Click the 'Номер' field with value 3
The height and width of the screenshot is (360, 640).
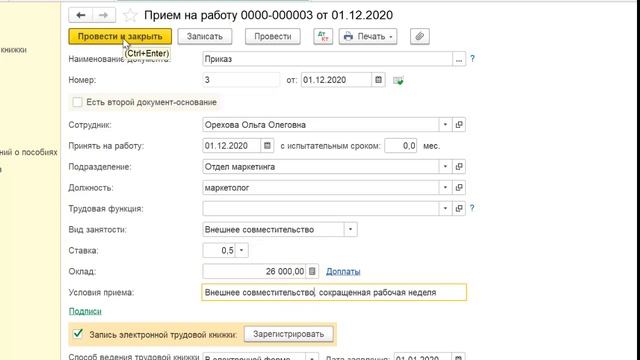point(241,80)
